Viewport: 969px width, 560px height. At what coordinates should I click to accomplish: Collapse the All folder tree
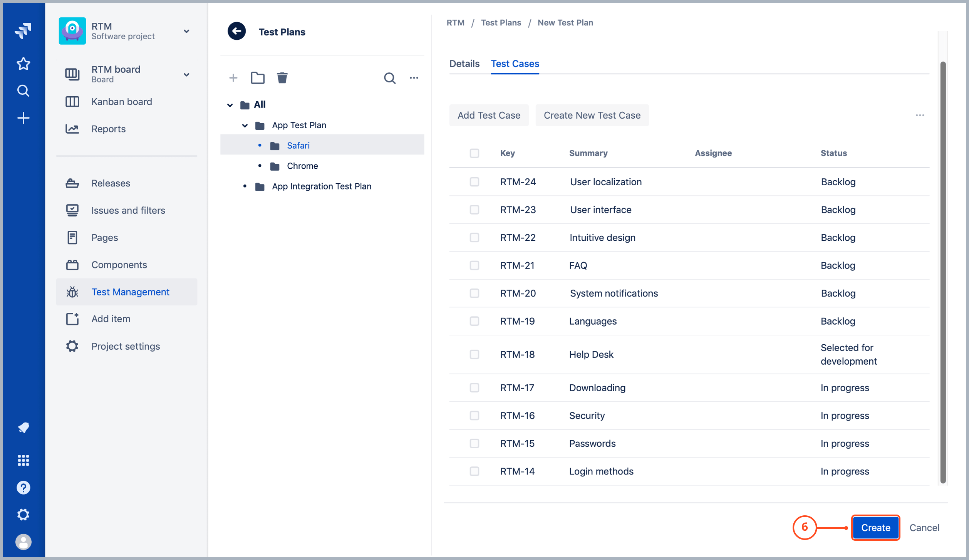click(230, 105)
